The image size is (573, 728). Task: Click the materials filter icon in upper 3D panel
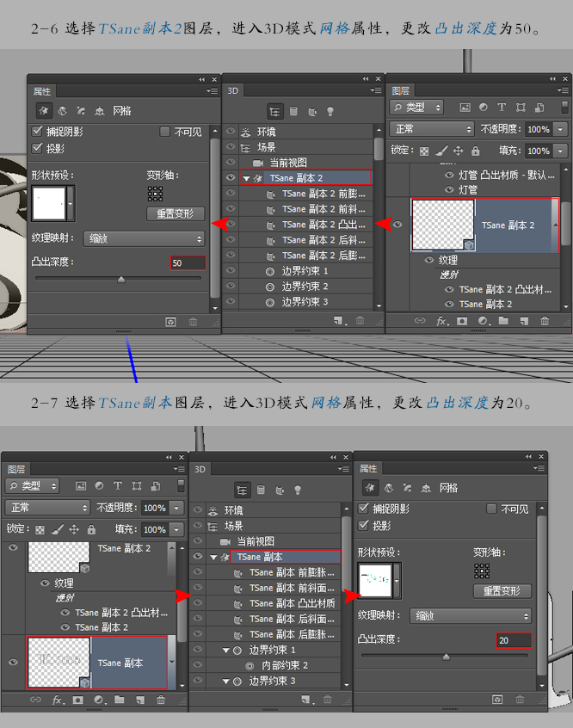tap(312, 111)
